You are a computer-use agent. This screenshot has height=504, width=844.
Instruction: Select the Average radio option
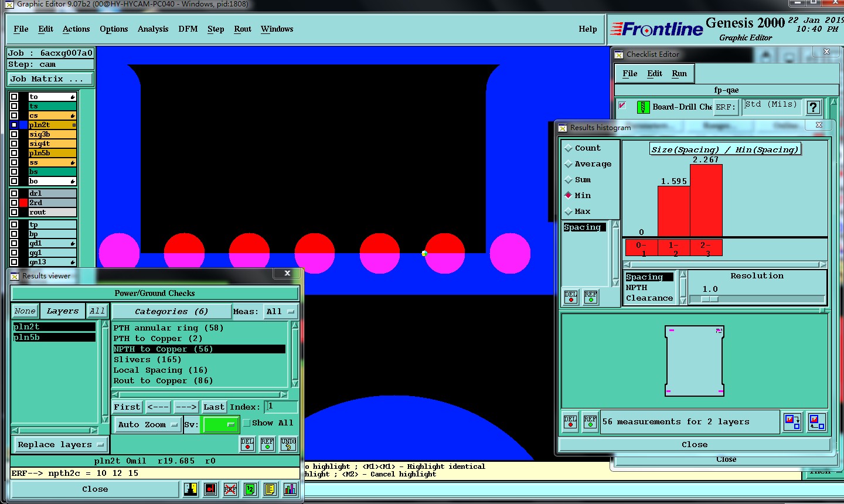568,164
